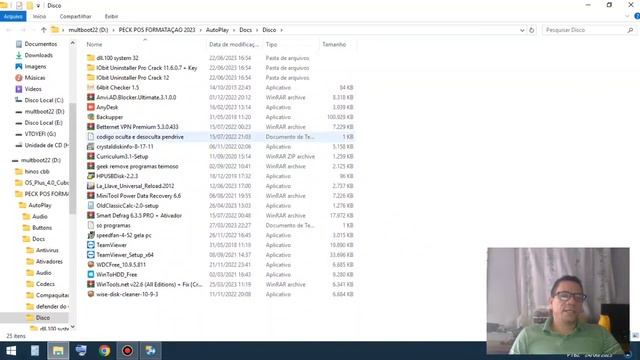Viewport: 640px width, 360px height.
Task: Select the Backupper application icon
Action: tap(91, 117)
